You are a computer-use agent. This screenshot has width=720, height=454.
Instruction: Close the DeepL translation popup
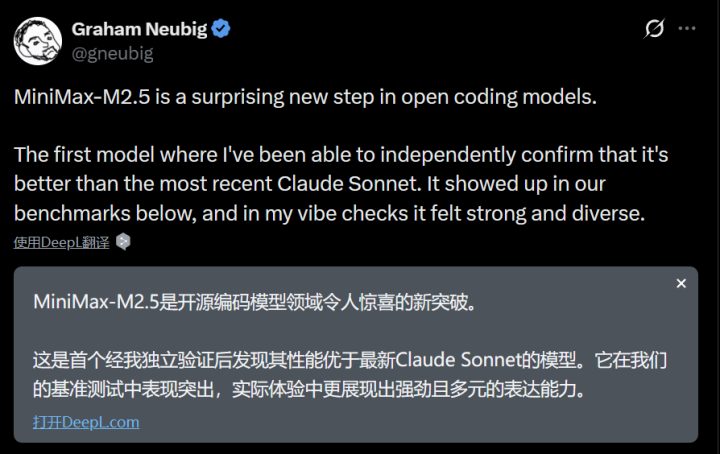tap(681, 284)
